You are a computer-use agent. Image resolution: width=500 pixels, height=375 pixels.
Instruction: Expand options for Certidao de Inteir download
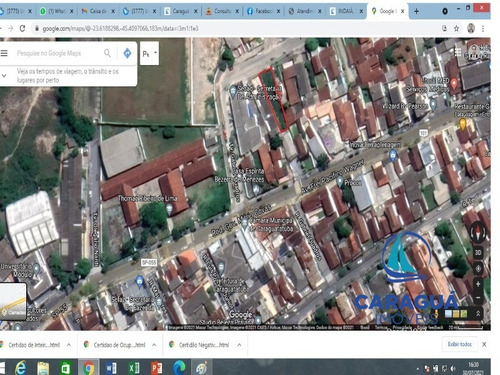[69, 345]
